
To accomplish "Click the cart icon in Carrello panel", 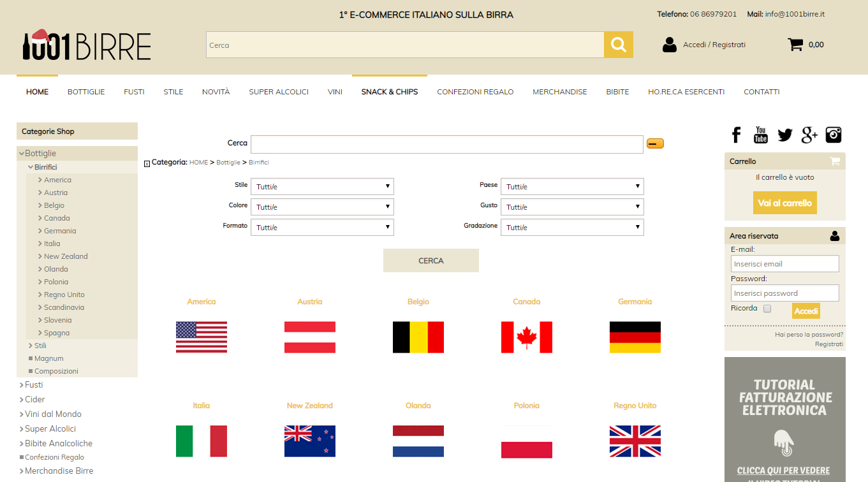I will coord(835,161).
